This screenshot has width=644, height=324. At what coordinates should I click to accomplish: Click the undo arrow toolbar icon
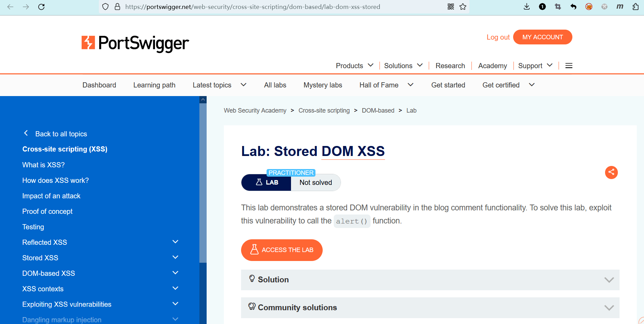pyautogui.click(x=573, y=7)
